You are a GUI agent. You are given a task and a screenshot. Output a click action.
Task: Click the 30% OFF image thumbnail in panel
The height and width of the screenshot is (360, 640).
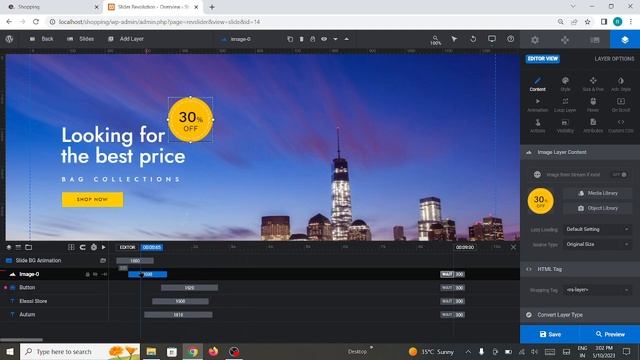pyautogui.click(x=540, y=201)
